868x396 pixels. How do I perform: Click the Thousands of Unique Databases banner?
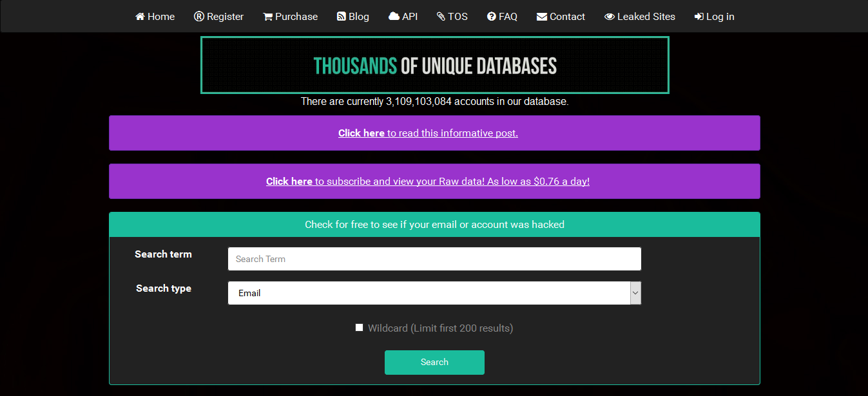[x=435, y=65]
